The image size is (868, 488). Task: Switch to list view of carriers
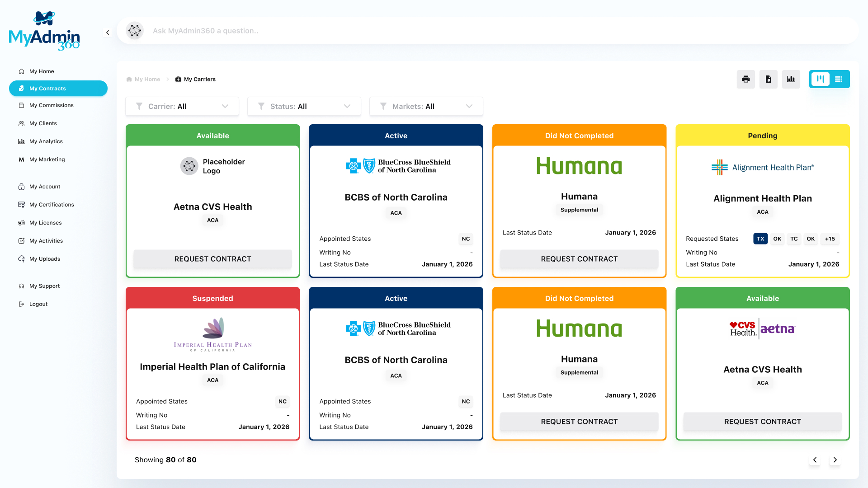pyautogui.click(x=839, y=79)
